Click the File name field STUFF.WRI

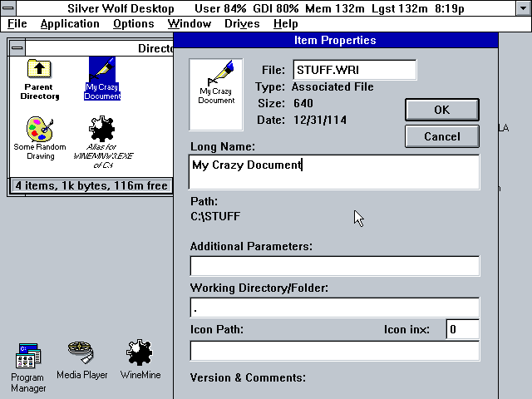[354, 71]
